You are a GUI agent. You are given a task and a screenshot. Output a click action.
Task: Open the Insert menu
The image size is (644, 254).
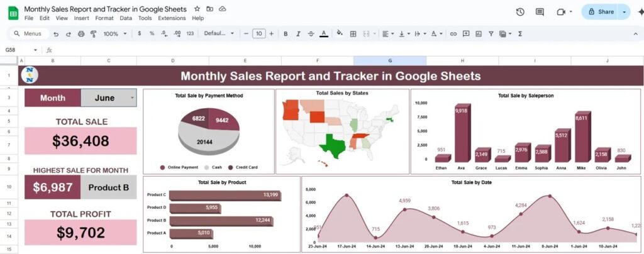[x=81, y=18]
